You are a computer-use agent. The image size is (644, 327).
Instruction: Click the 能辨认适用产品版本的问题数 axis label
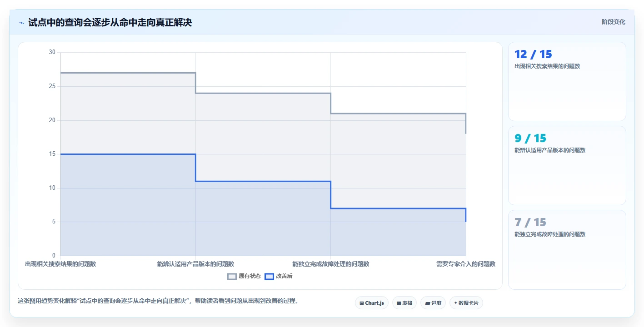[x=195, y=264]
